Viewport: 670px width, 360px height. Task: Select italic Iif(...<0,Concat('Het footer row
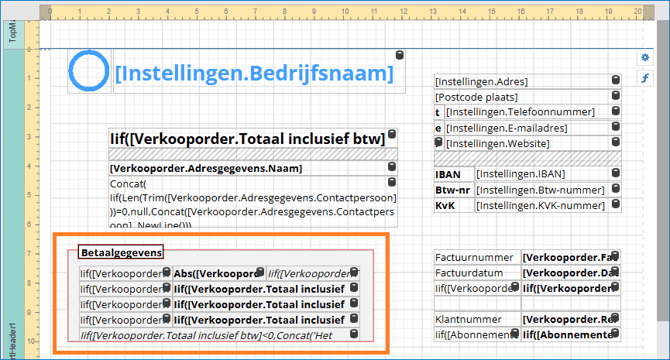220,335
